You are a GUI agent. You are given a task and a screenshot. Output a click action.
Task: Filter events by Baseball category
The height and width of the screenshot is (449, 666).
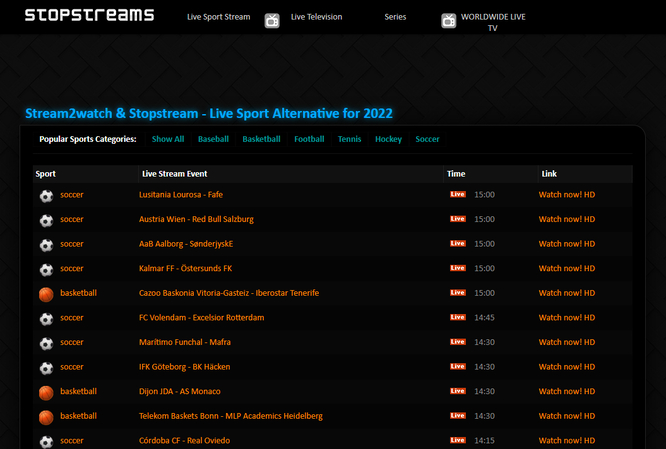pos(213,139)
